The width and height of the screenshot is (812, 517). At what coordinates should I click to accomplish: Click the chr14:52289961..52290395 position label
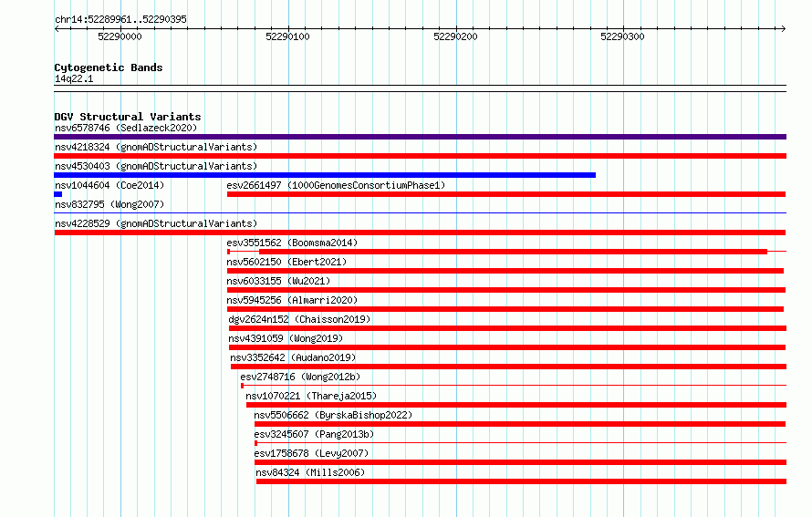click(120, 20)
